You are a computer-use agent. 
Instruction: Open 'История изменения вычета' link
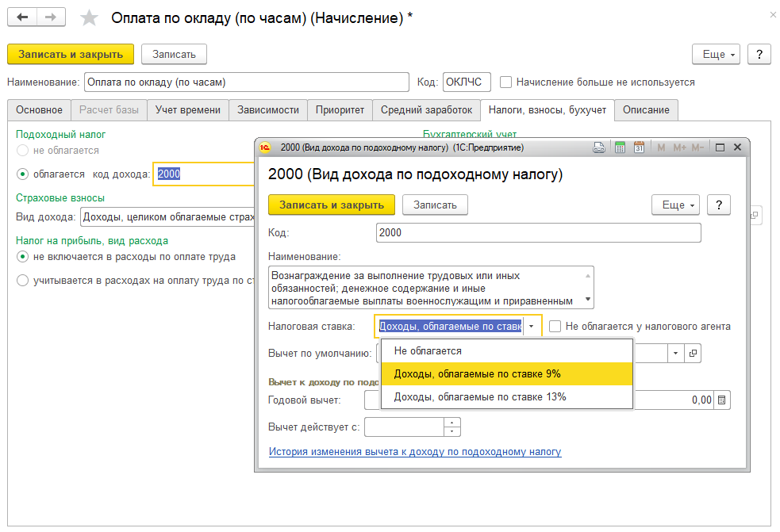pos(415,452)
